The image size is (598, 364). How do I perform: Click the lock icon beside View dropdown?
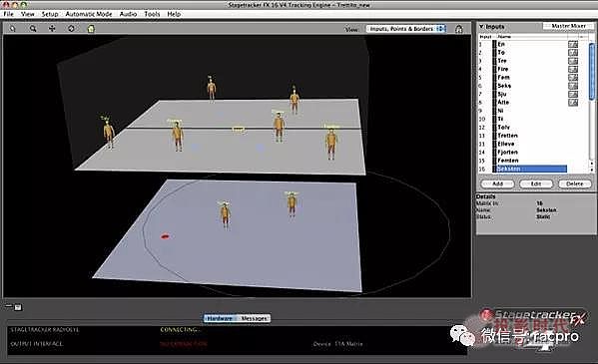click(459, 29)
